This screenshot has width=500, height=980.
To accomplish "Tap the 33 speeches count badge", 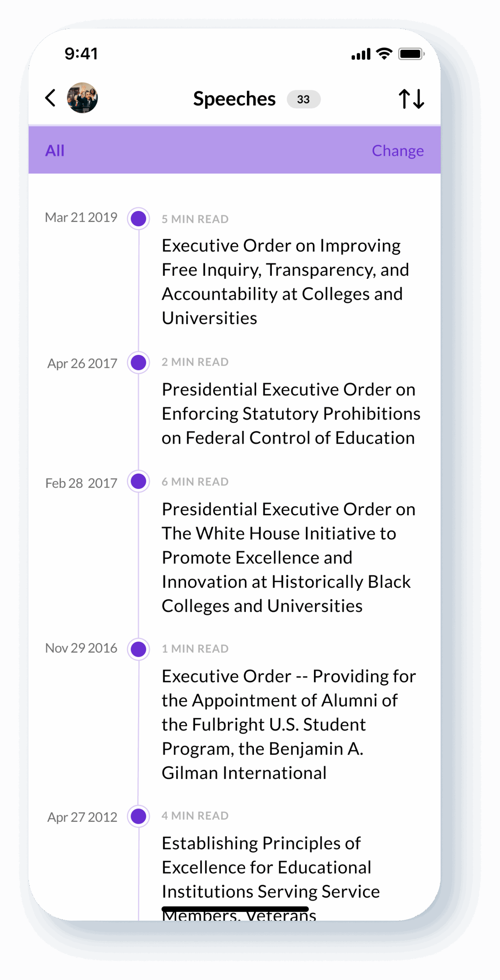I will tap(303, 100).
